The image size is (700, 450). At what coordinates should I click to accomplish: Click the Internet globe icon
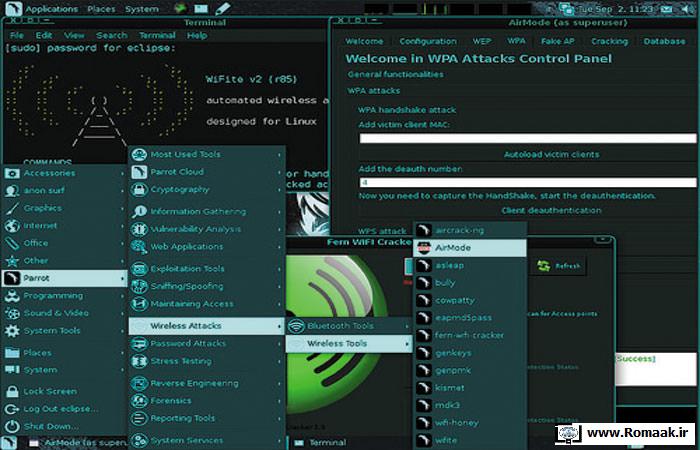pyautogui.click(x=12, y=225)
